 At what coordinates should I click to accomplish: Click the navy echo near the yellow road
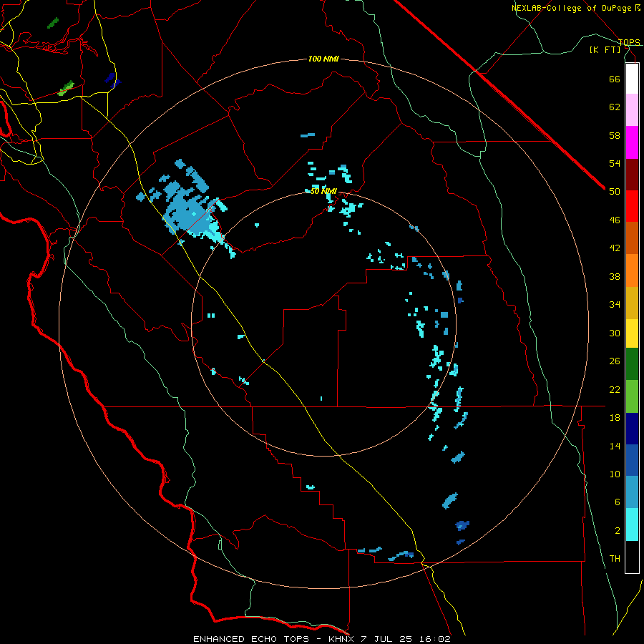coord(112,79)
